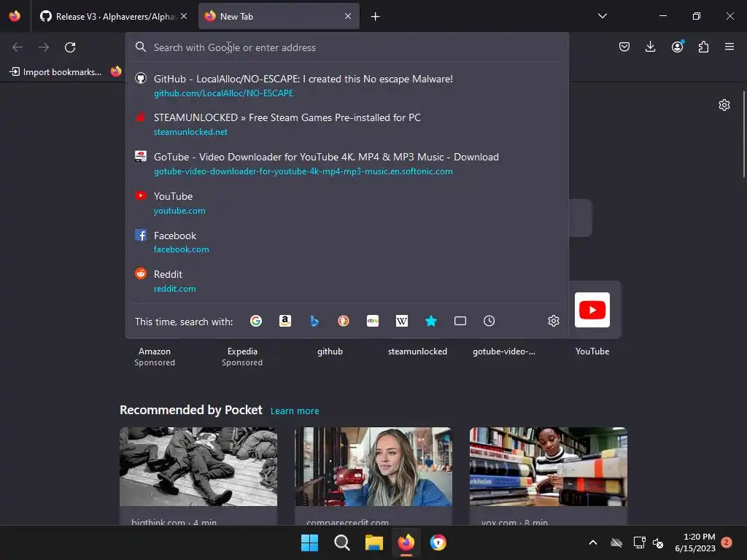Open a new tab with plus button

point(376,17)
